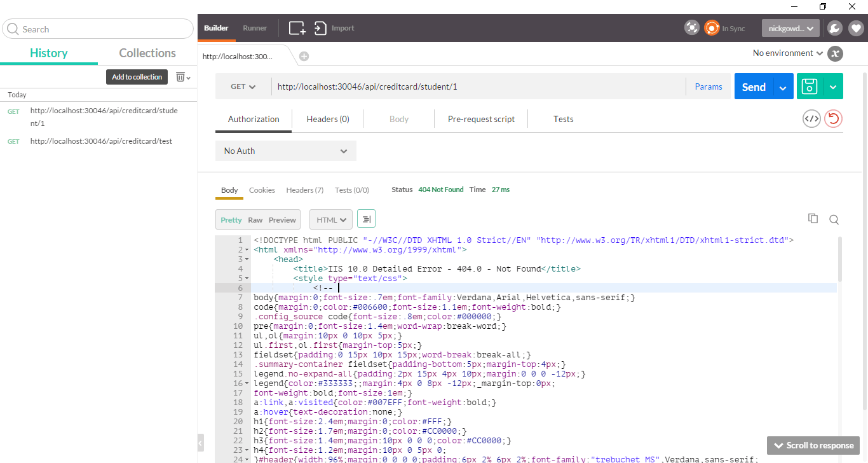868x463 pixels.
Task: Click the search response magnifier icon
Action: click(x=834, y=220)
